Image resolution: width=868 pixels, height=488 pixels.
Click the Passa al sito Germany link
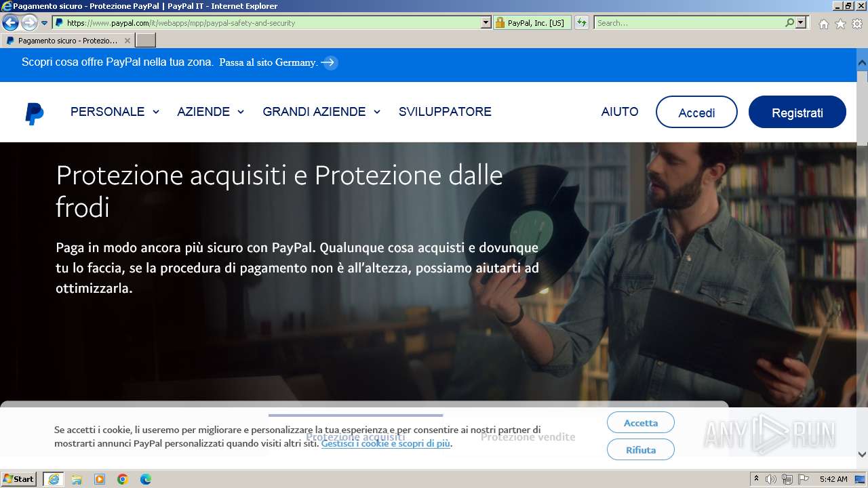(x=269, y=62)
